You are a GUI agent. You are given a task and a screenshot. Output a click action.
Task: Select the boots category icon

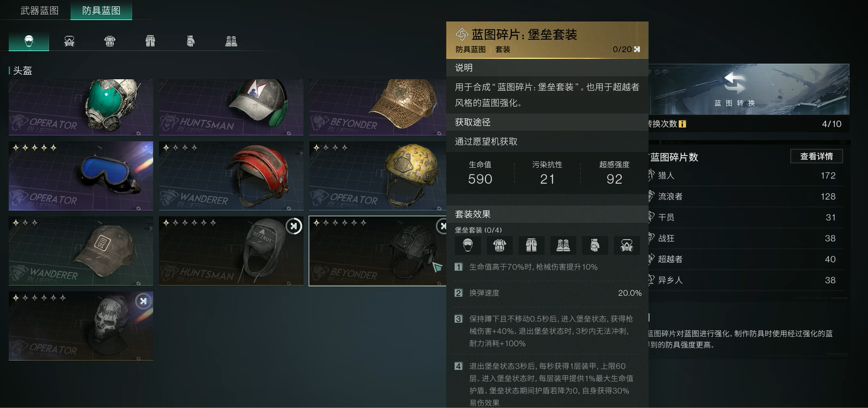(231, 41)
